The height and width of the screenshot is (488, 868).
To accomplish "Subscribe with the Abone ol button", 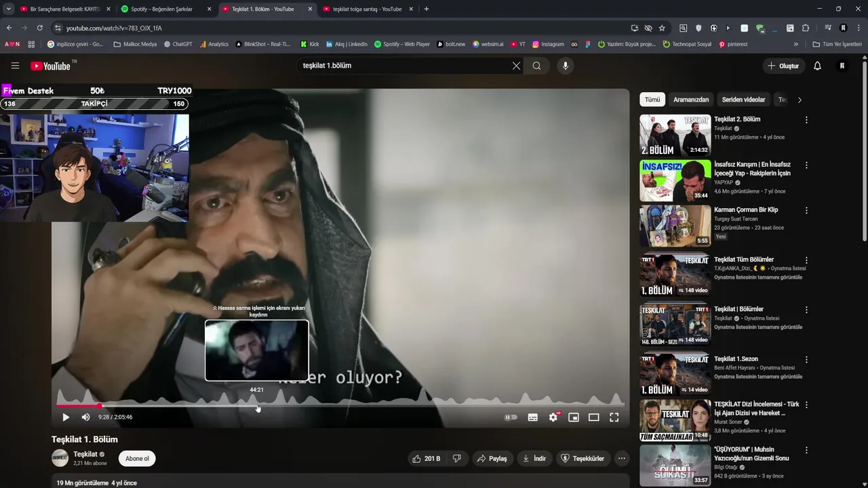I will click(x=137, y=459).
